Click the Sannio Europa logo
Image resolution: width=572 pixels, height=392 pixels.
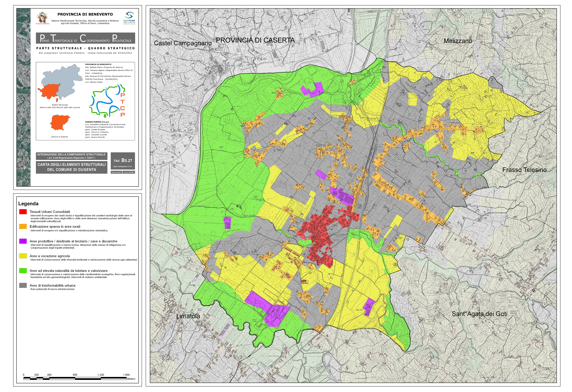[129, 18]
